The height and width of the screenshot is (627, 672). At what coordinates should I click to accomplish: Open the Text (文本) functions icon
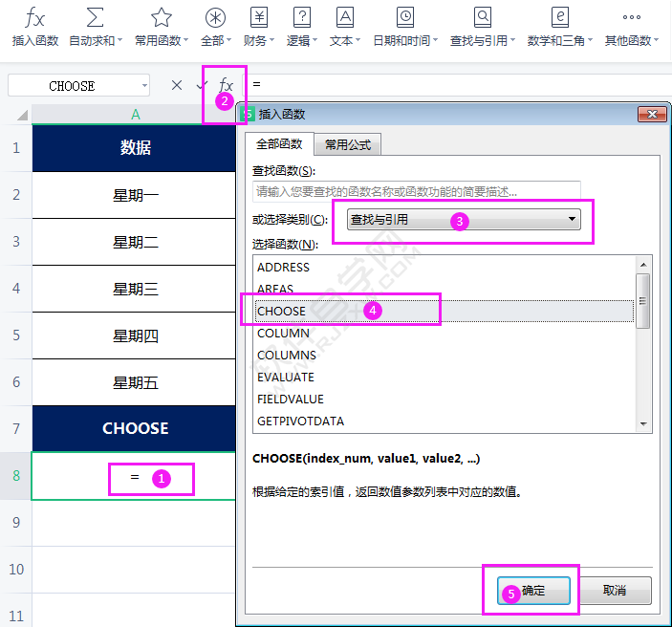(x=345, y=17)
